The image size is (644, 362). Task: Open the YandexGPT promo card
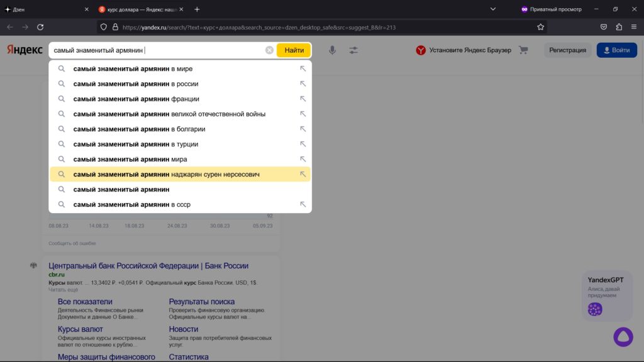click(x=607, y=295)
